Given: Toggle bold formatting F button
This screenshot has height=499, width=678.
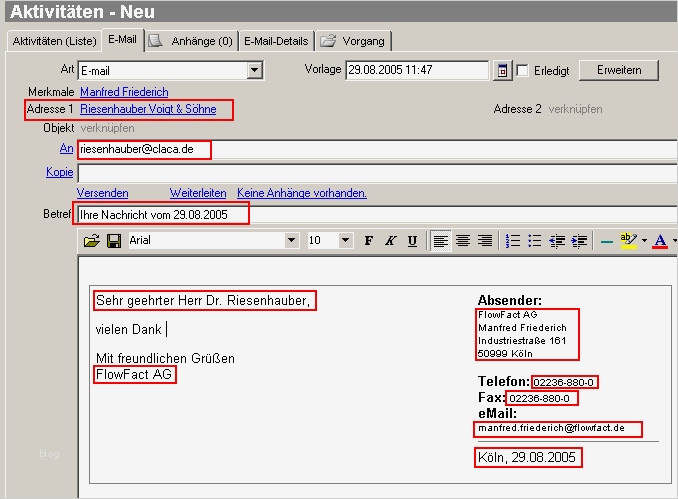Looking at the screenshot, I should [368, 240].
